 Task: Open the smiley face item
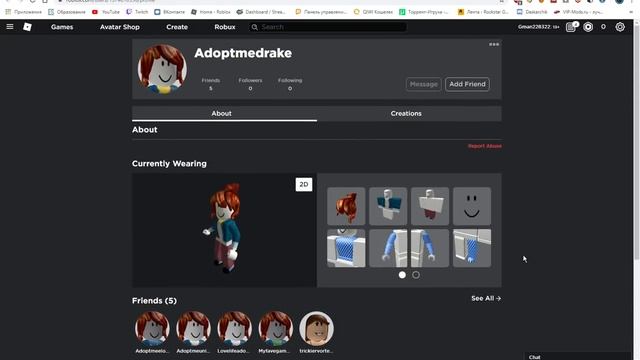472,206
